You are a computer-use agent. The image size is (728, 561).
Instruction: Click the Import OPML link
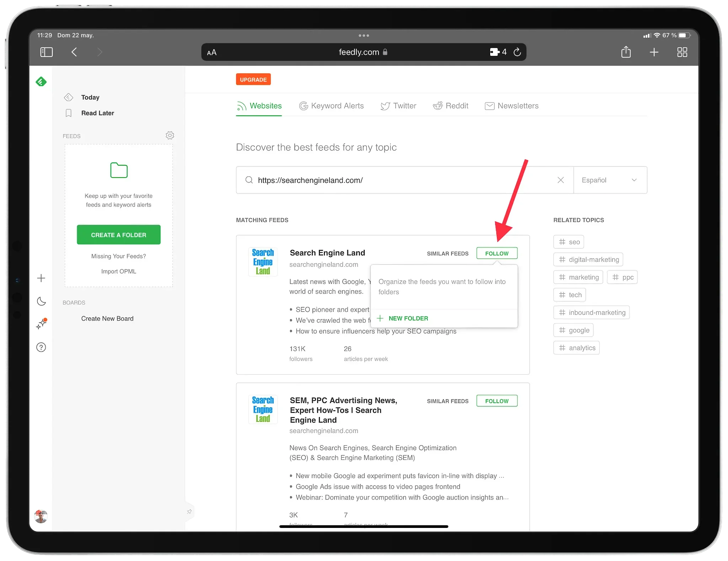[119, 271]
